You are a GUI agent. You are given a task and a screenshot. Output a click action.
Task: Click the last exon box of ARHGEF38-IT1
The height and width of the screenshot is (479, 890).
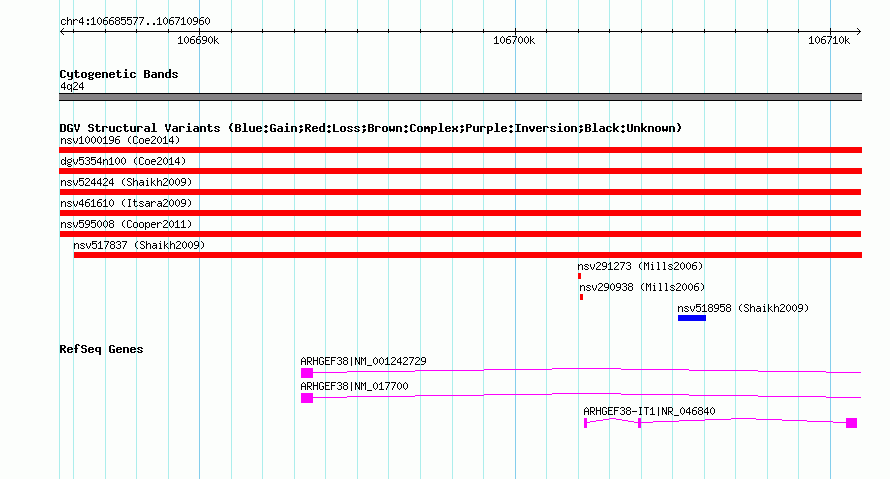coord(851,423)
